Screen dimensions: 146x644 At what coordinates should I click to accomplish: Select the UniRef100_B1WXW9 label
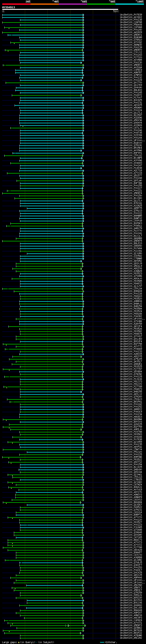click(131, 37)
